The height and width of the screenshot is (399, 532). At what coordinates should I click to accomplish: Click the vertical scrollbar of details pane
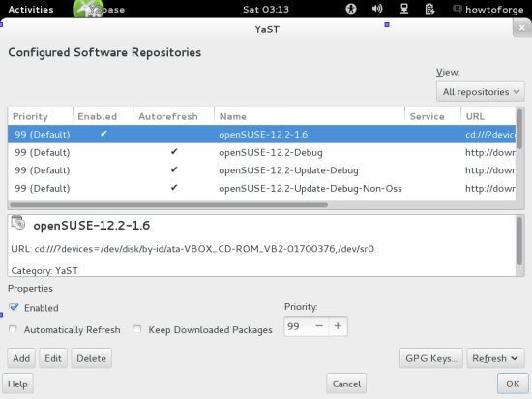[x=519, y=241]
